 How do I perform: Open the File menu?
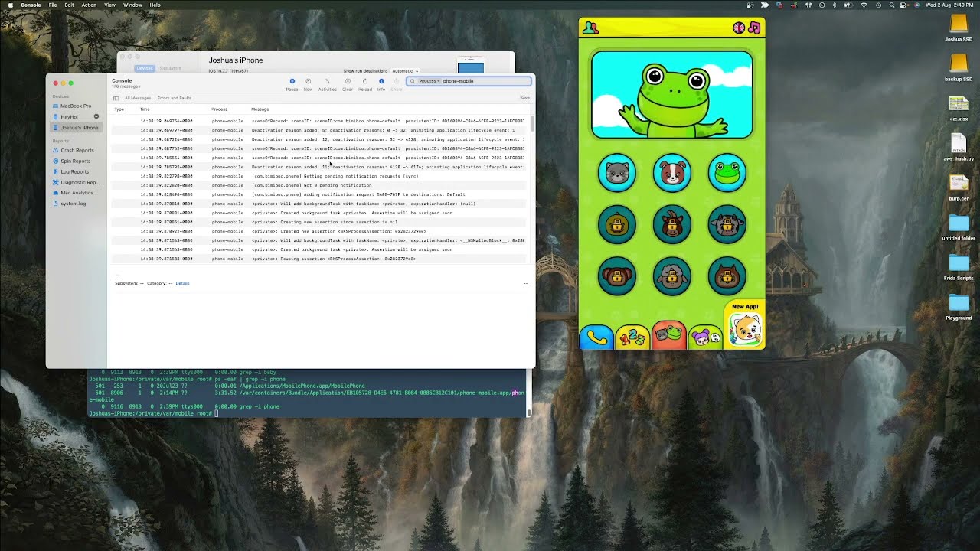pyautogui.click(x=53, y=5)
